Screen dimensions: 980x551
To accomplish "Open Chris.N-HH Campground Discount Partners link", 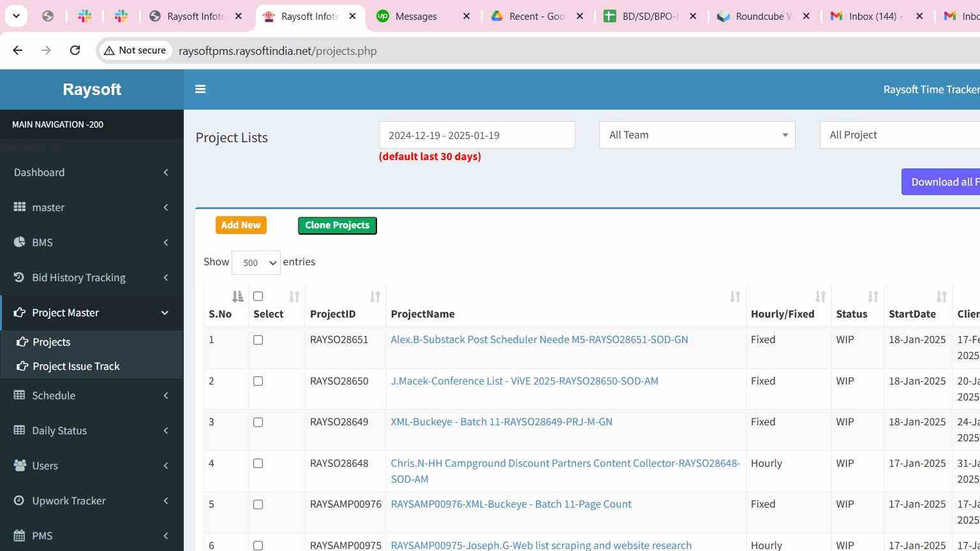I will (565, 471).
